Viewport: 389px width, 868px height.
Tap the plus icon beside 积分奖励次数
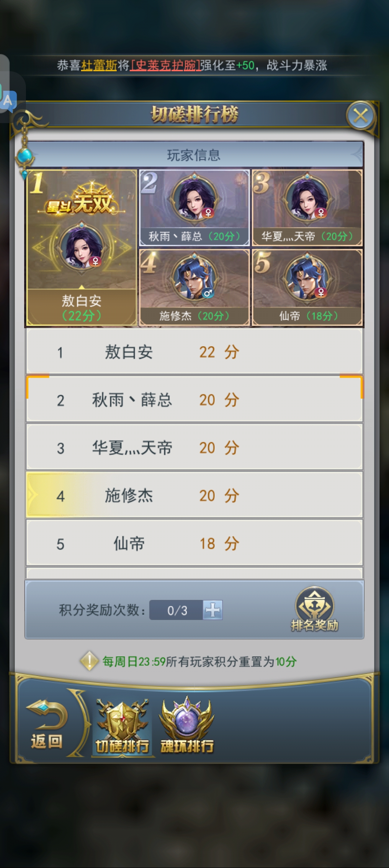[x=213, y=610]
